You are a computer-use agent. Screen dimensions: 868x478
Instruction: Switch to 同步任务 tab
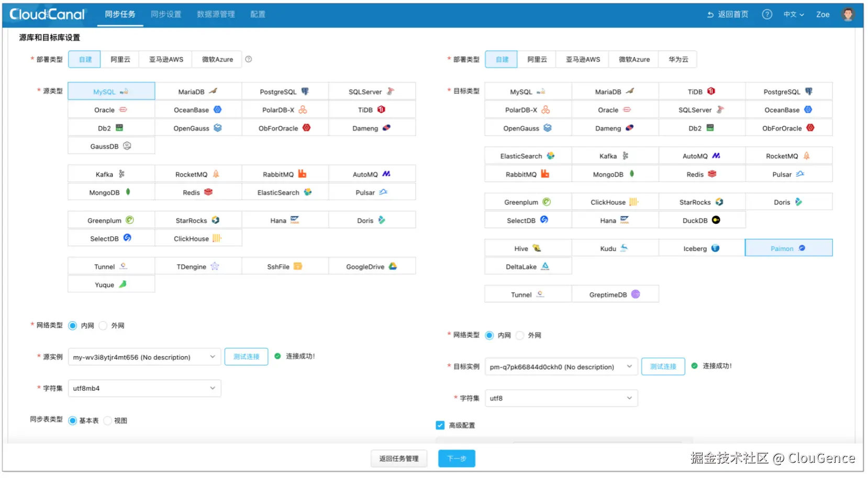coord(120,14)
